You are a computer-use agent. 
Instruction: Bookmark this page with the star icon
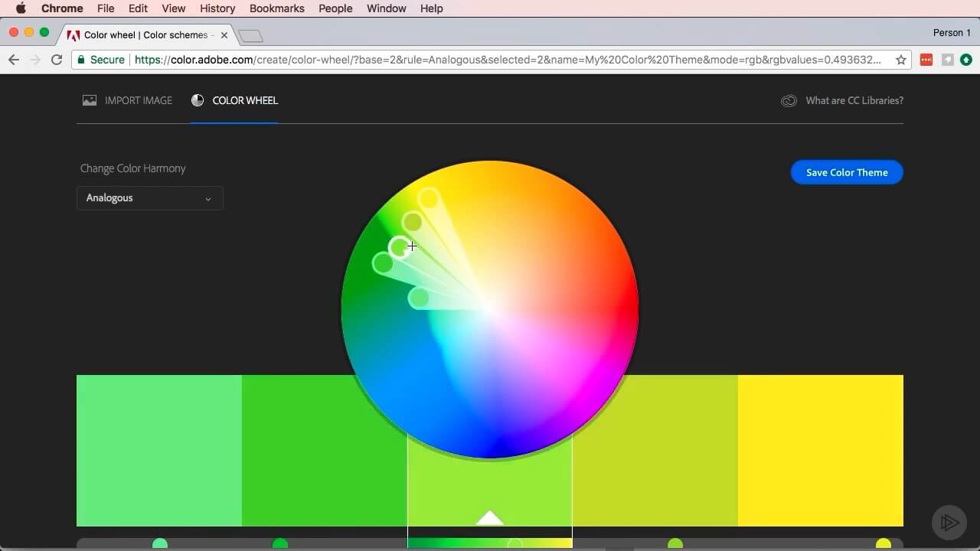pyautogui.click(x=901, y=60)
